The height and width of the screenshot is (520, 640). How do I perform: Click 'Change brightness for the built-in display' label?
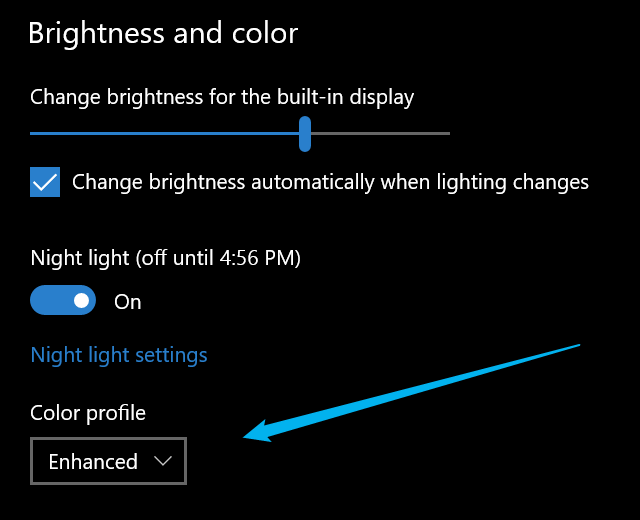[x=222, y=97]
